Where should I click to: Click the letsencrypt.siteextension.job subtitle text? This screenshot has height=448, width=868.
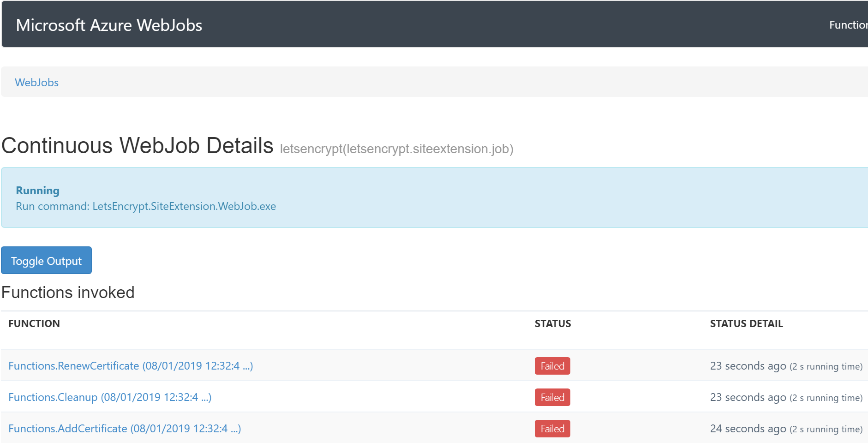[x=396, y=149]
